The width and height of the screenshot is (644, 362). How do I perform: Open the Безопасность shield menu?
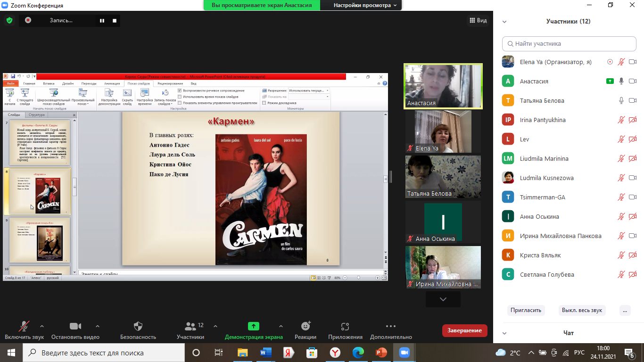[x=138, y=326]
